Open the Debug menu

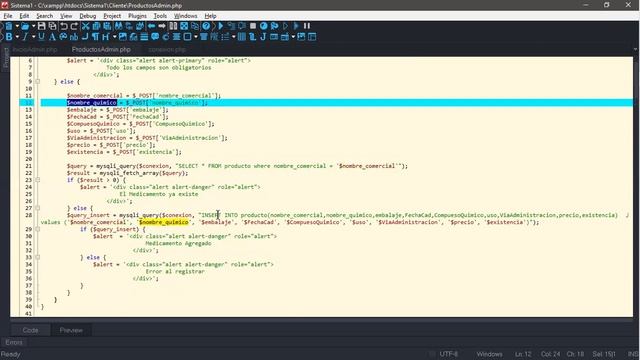click(88, 16)
